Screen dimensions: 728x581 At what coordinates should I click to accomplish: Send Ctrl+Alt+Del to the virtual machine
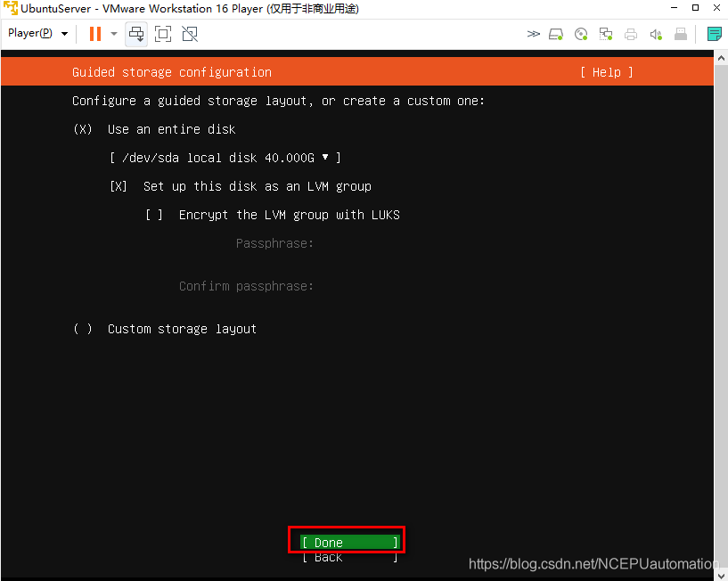click(x=136, y=34)
